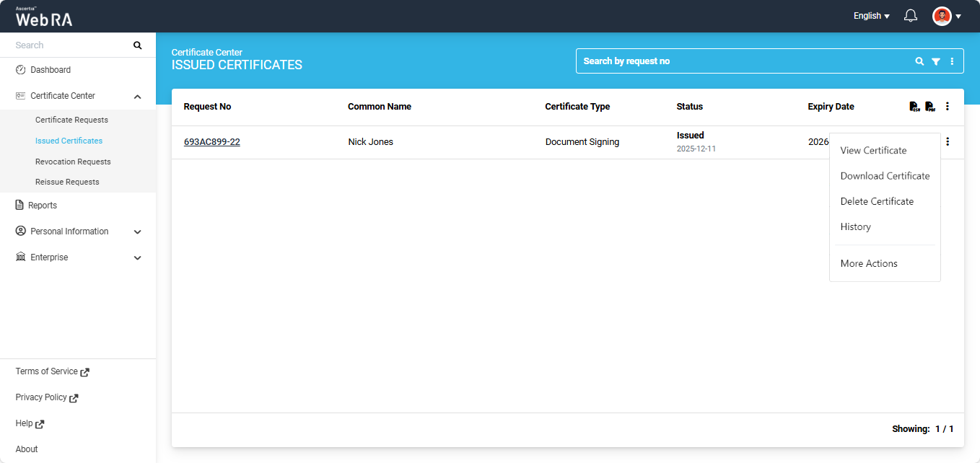Open the table header three-dot menu
This screenshot has height=463, width=980.
coord(948,107)
